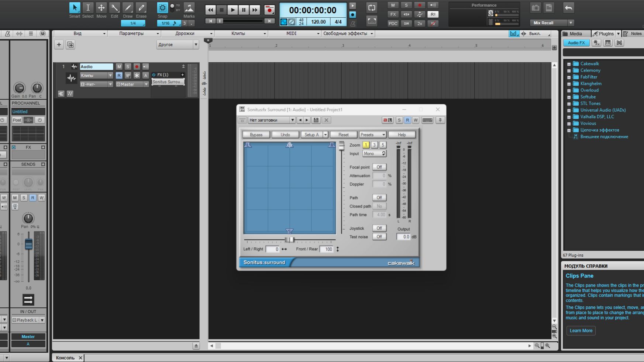The height and width of the screenshot is (362, 644).
Task: Toggle the Snap to grid icon
Action: (x=162, y=8)
